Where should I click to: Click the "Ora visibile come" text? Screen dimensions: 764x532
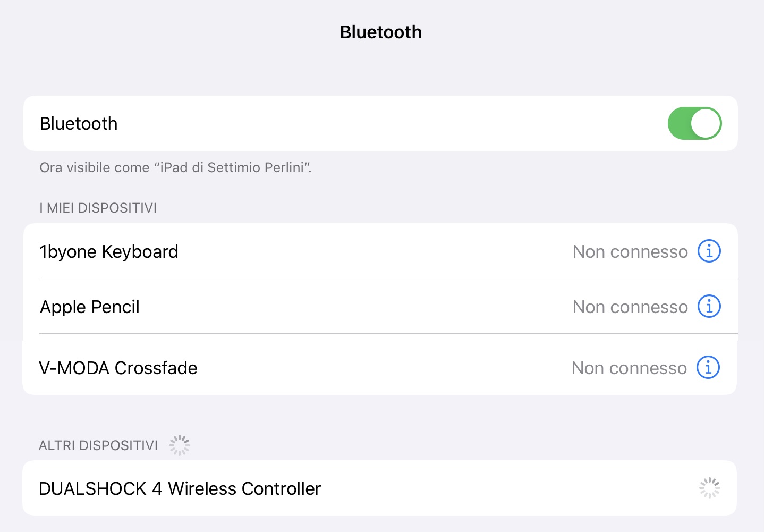click(x=95, y=167)
